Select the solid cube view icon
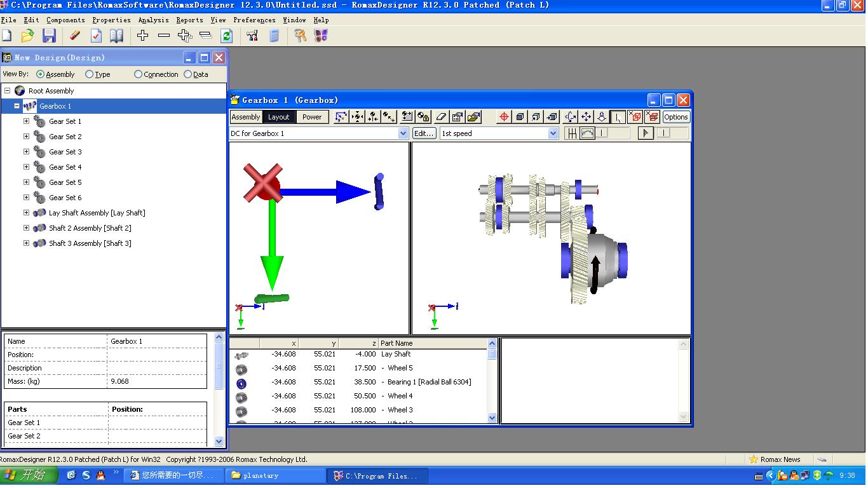The width and height of the screenshot is (868, 488). pos(520,117)
